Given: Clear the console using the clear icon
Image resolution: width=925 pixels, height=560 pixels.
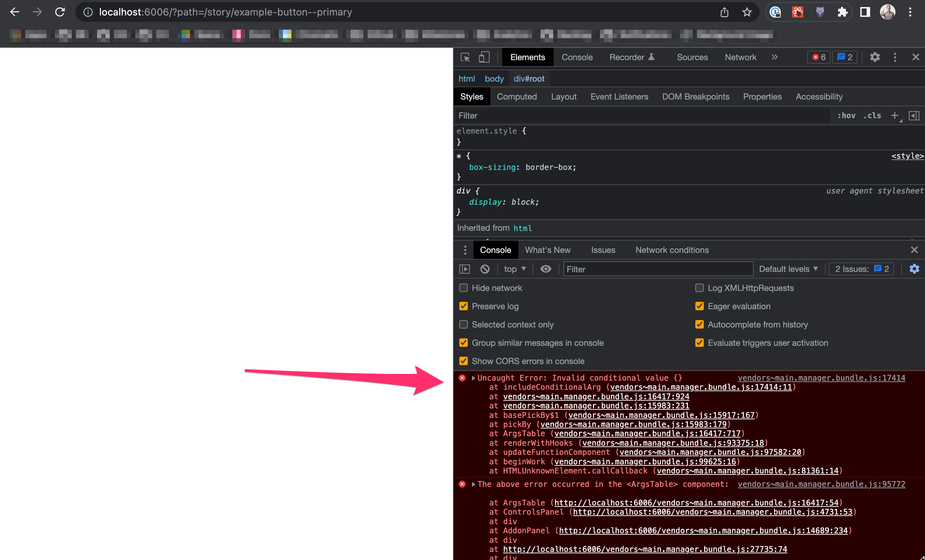Looking at the screenshot, I should (x=485, y=269).
